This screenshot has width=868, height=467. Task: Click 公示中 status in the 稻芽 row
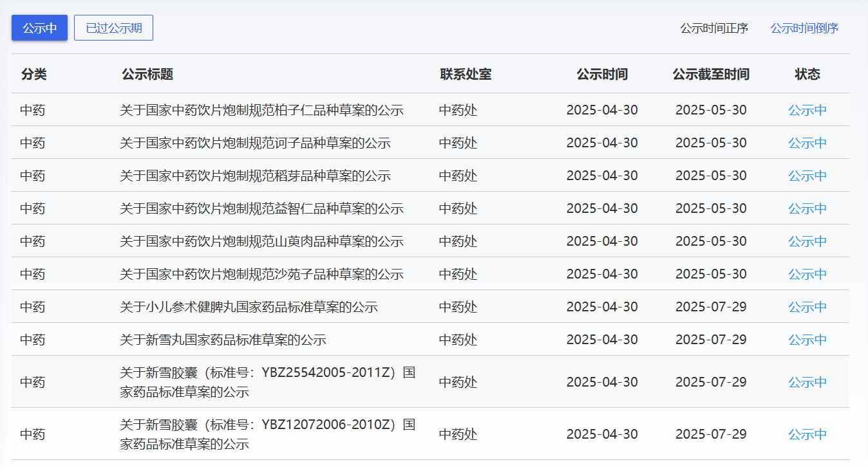(807, 176)
